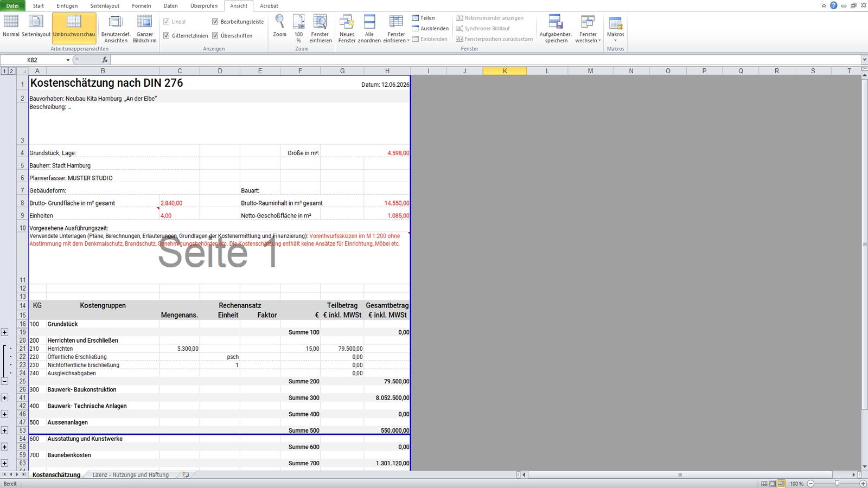
Task: Collapse group at Summe 200 row
Action: pyautogui.click(x=4, y=382)
